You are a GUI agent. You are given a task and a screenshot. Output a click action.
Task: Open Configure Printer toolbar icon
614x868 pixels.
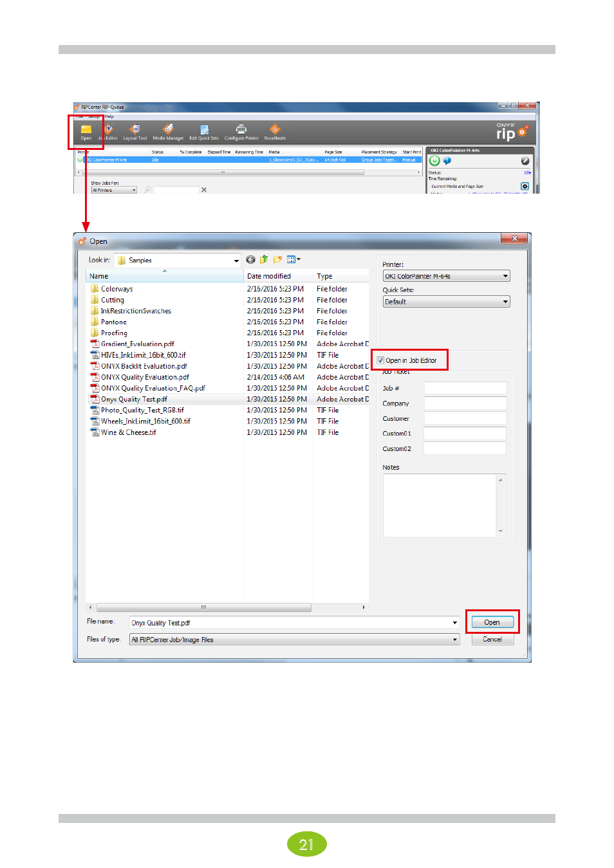tap(241, 131)
